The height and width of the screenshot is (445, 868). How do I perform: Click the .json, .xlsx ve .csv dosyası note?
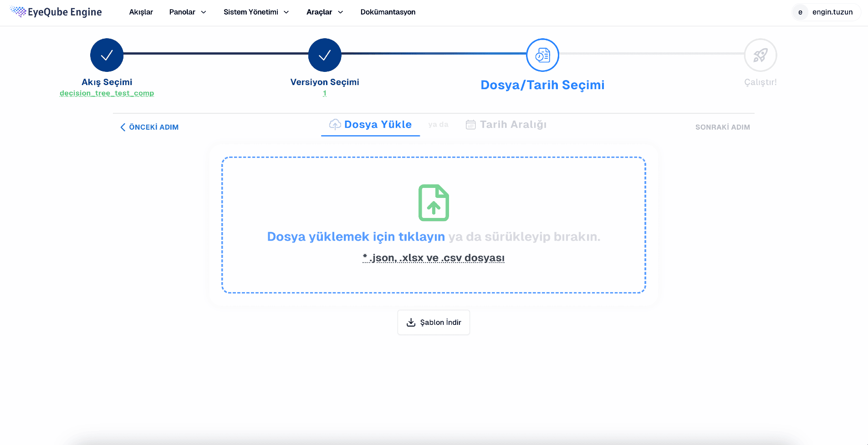pyautogui.click(x=434, y=258)
